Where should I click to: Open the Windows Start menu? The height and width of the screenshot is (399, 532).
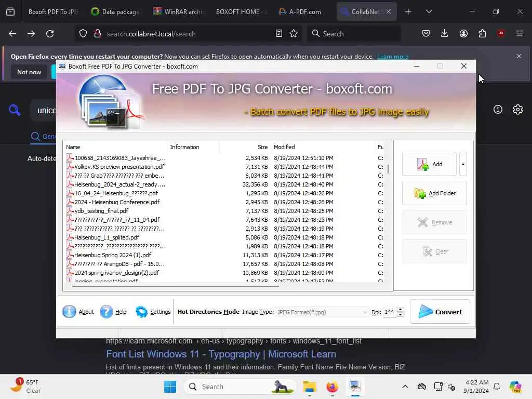coord(170,387)
